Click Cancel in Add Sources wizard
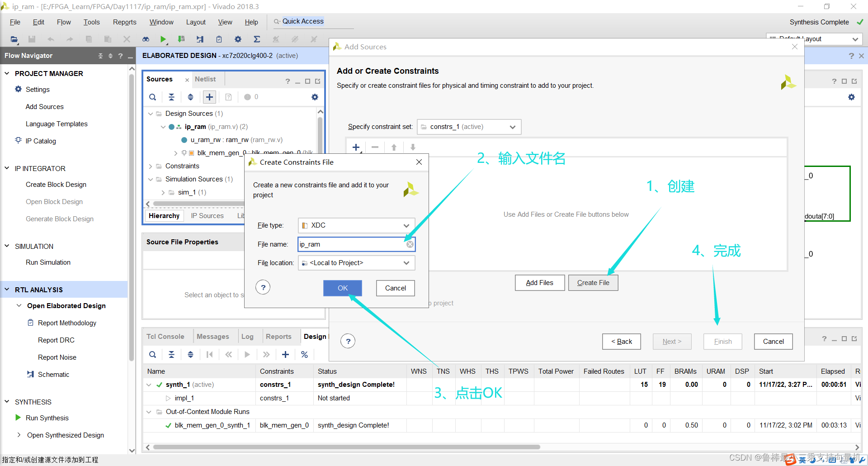The width and height of the screenshot is (868, 466). coord(773,342)
